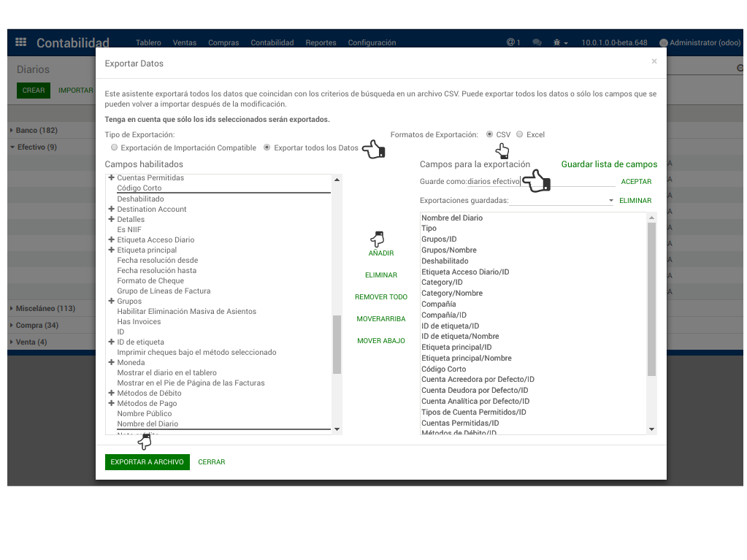747x560 pixels.
Task: Open the Configuración menu
Action: tap(372, 43)
